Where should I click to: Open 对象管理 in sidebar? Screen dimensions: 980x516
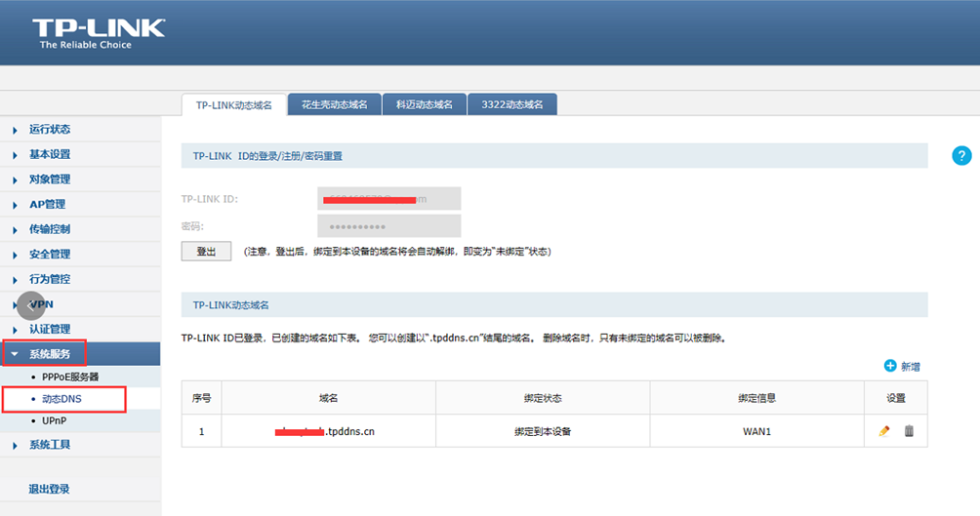pyautogui.click(x=50, y=179)
